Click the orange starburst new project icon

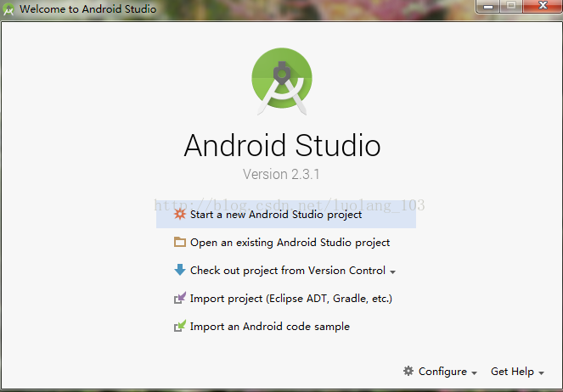click(179, 214)
